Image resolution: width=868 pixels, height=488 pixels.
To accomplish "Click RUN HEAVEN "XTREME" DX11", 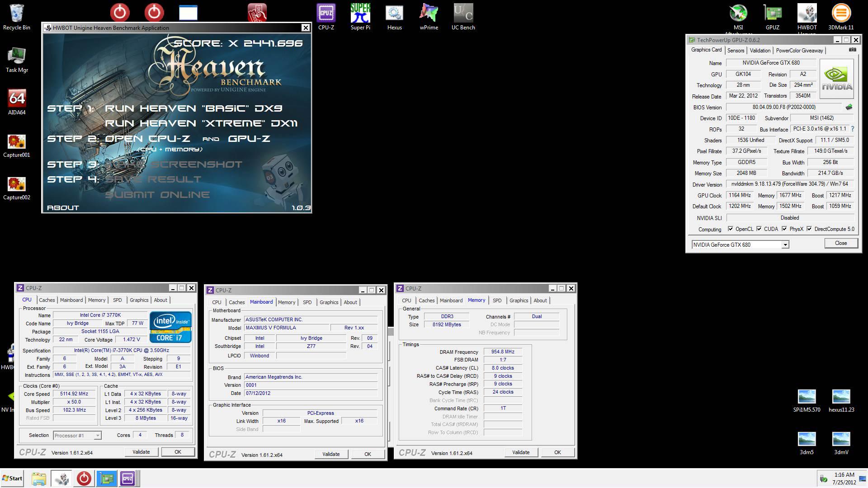I will point(201,123).
